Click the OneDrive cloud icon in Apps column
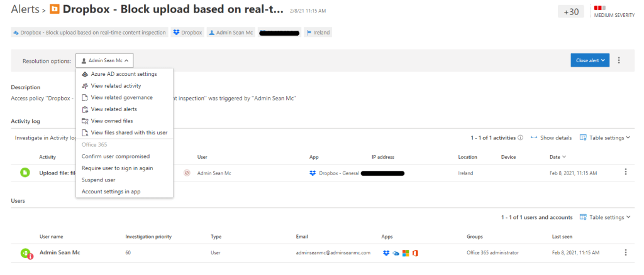 tap(396, 252)
